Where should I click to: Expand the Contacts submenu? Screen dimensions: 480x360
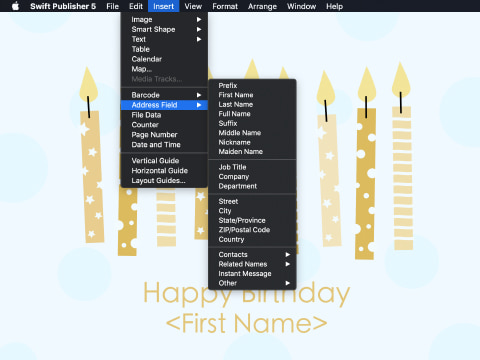[x=252, y=255]
